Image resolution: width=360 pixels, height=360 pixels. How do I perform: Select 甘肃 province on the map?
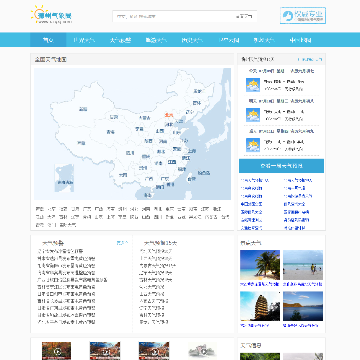114,117
